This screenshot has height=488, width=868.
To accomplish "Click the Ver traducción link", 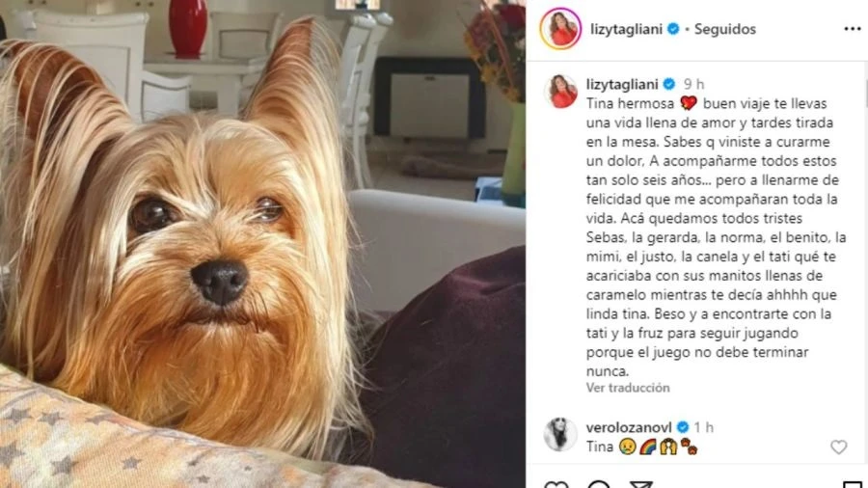I will (x=628, y=388).
